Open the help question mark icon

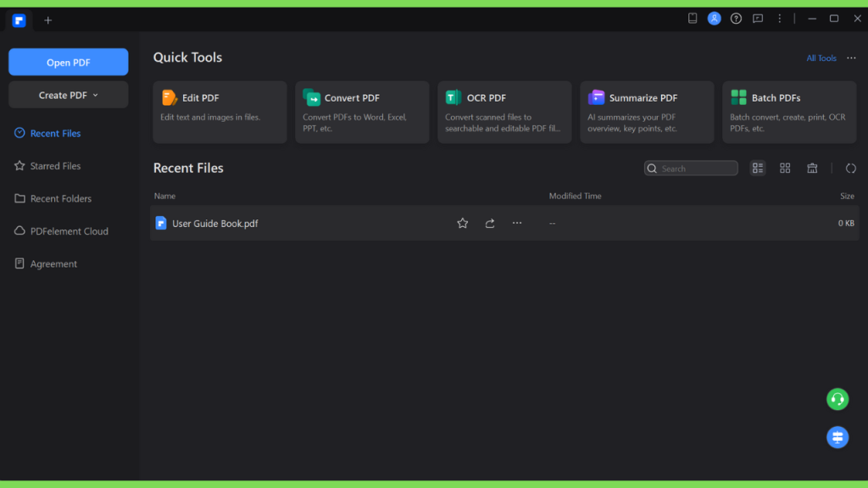(736, 19)
